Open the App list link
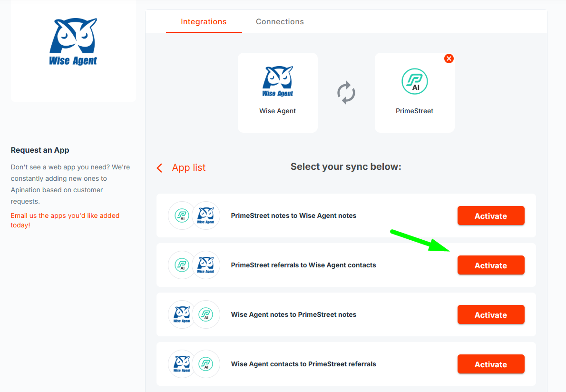This screenshot has width=566, height=392. 188,167
